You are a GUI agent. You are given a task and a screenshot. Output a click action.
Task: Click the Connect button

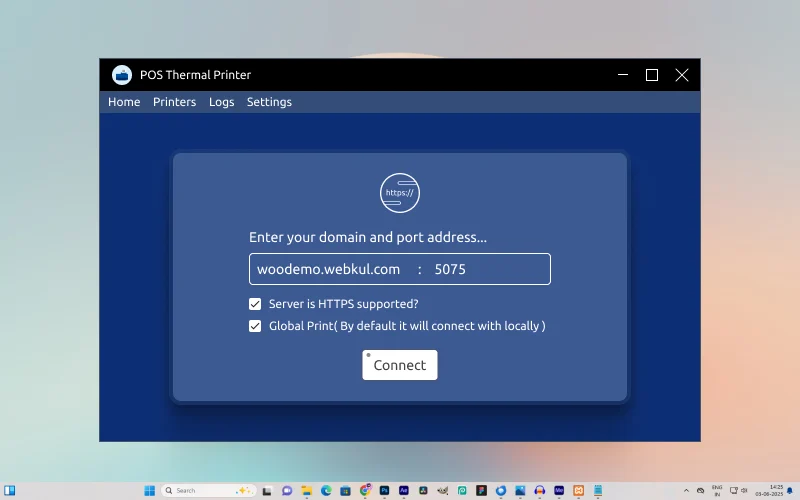tap(399, 365)
